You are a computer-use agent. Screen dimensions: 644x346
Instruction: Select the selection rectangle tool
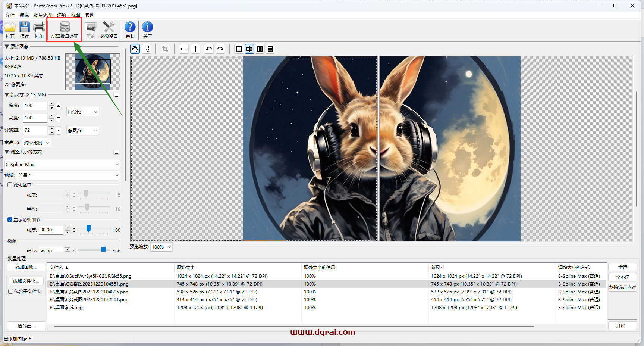147,49
